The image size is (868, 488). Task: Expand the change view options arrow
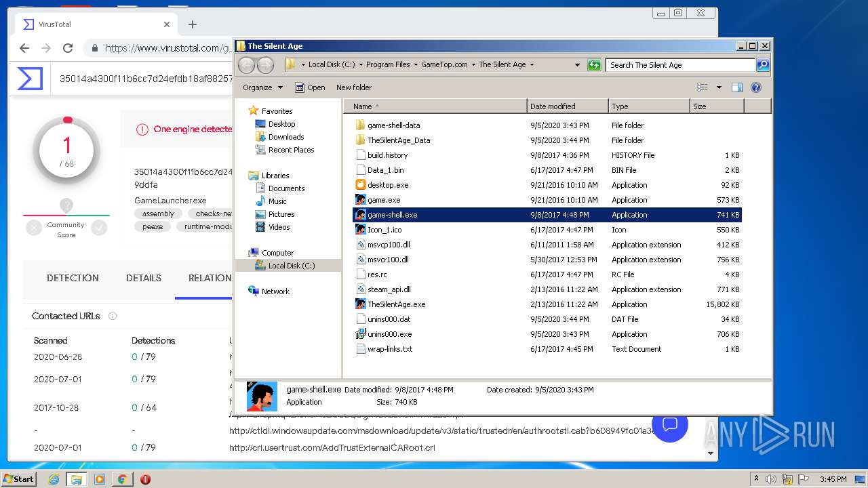coord(719,87)
